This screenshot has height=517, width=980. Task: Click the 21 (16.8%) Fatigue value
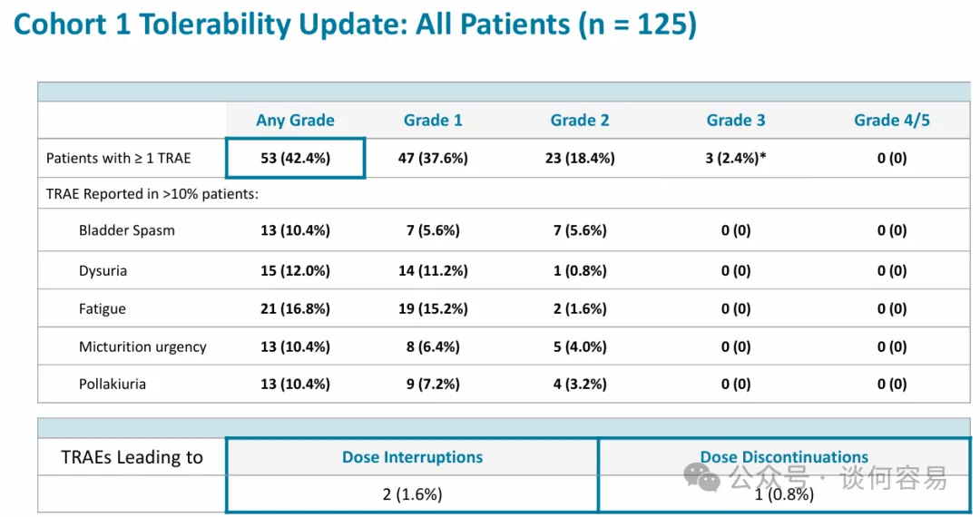coord(295,308)
